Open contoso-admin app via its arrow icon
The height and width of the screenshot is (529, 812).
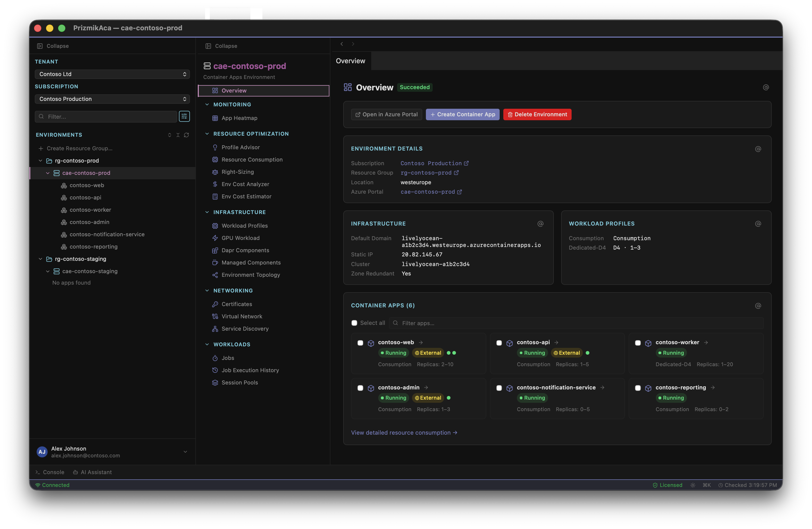(x=426, y=388)
